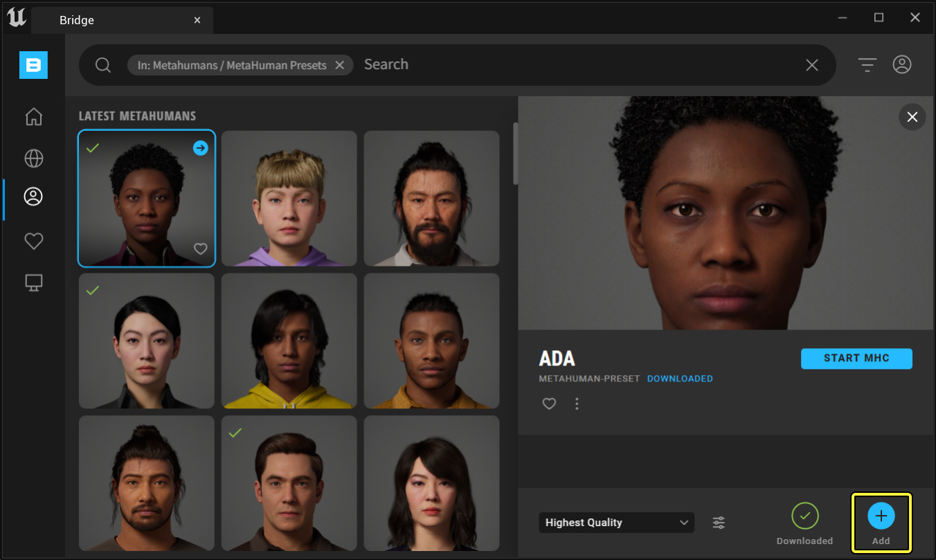Maximize the Bridge window
936x560 pixels.
tap(879, 18)
